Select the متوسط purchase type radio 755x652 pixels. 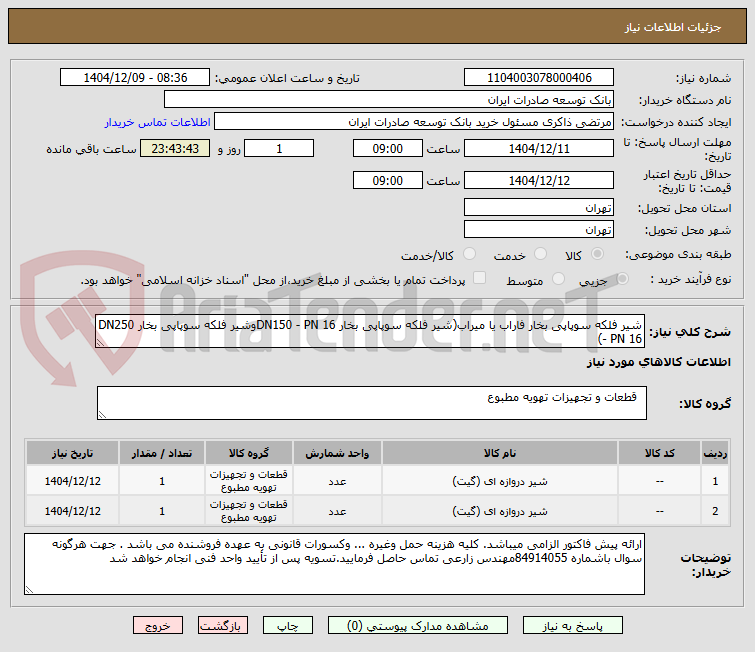pyautogui.click(x=558, y=279)
